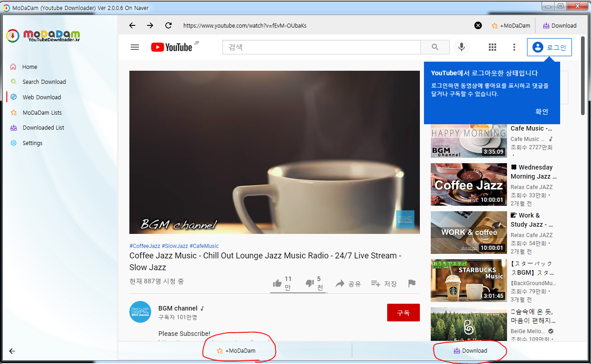Open Settings in the sidebar
This screenshot has height=364, width=591.
32,143
